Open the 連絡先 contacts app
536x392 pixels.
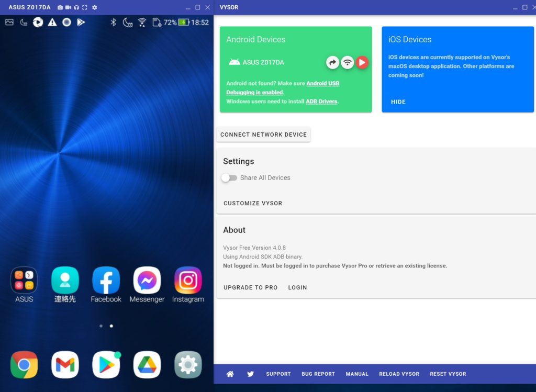(65, 285)
